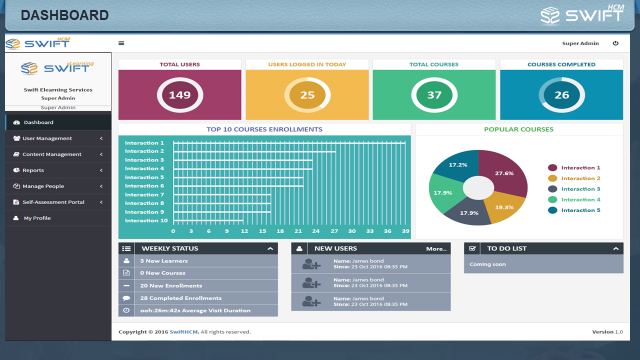This screenshot has height=360, width=640.
Task: Click the Swift eLearning logo in sidebar profile
Action: pos(58,68)
